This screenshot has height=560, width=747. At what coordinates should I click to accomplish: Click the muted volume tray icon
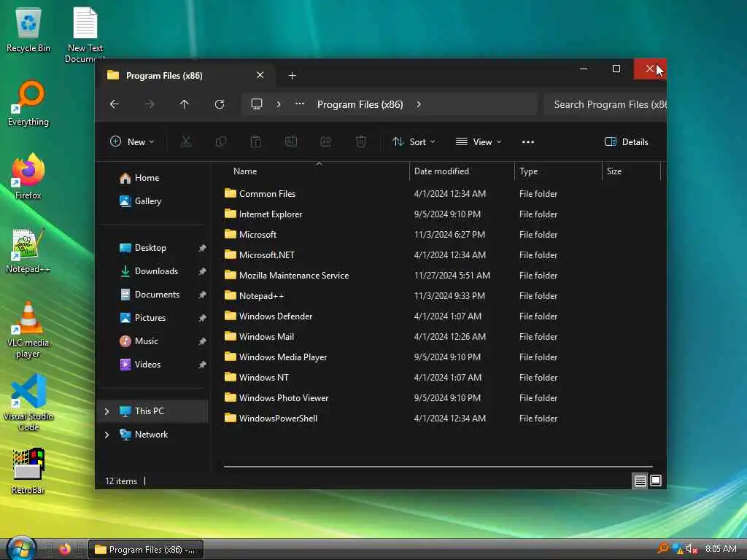(x=692, y=549)
